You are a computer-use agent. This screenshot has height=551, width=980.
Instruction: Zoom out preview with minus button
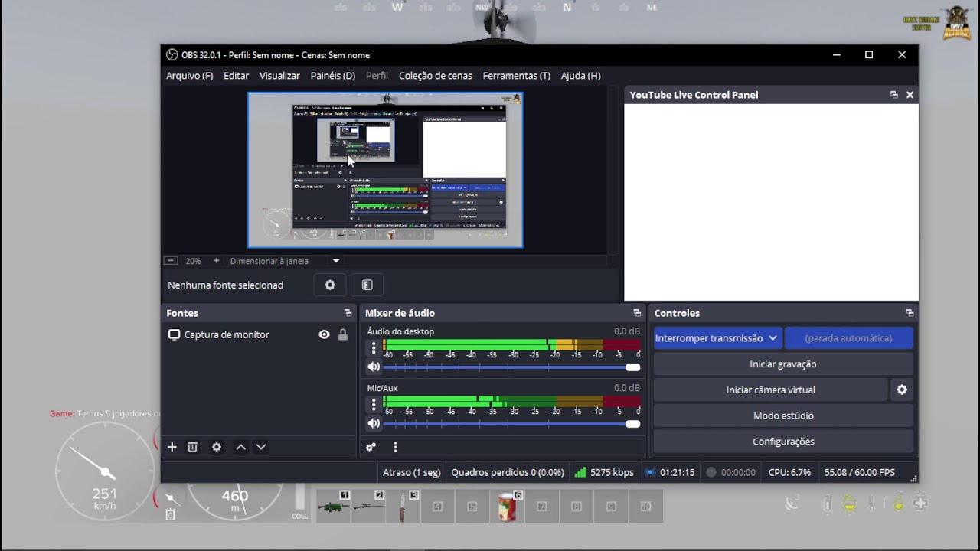click(x=171, y=261)
